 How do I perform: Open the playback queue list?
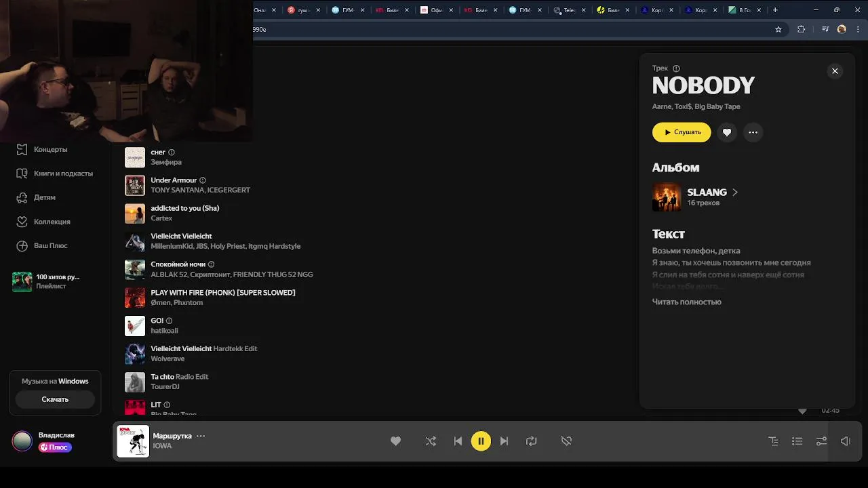click(x=797, y=441)
